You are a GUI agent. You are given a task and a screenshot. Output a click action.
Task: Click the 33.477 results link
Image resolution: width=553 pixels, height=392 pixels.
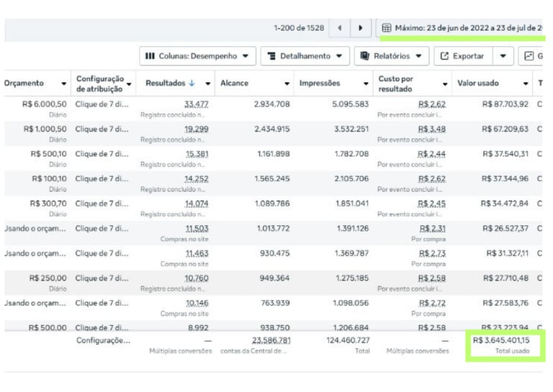(x=196, y=104)
